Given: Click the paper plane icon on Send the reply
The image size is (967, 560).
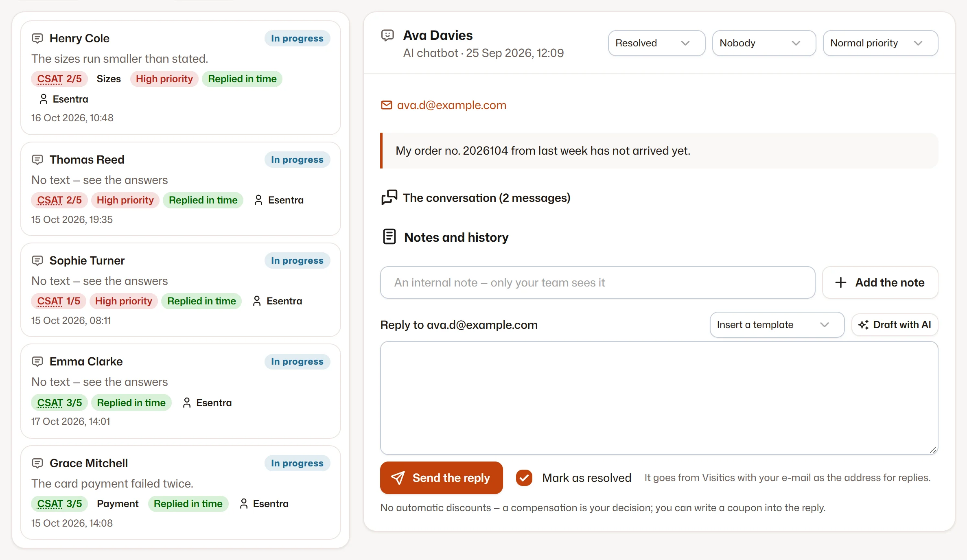Looking at the screenshot, I should 398,478.
